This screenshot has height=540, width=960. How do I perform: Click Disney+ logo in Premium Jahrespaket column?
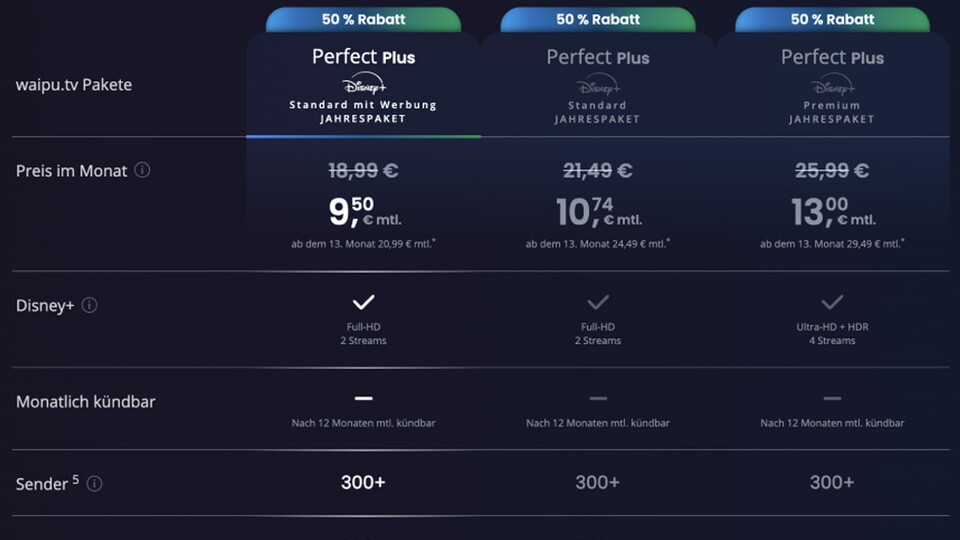click(832, 84)
